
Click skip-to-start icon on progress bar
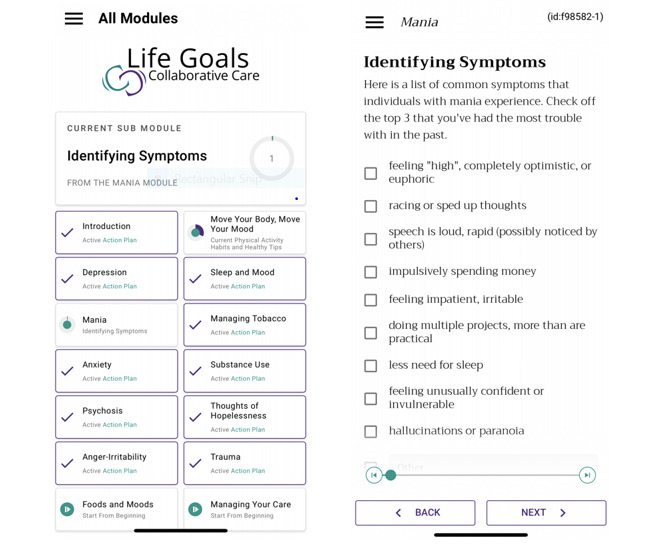374,475
